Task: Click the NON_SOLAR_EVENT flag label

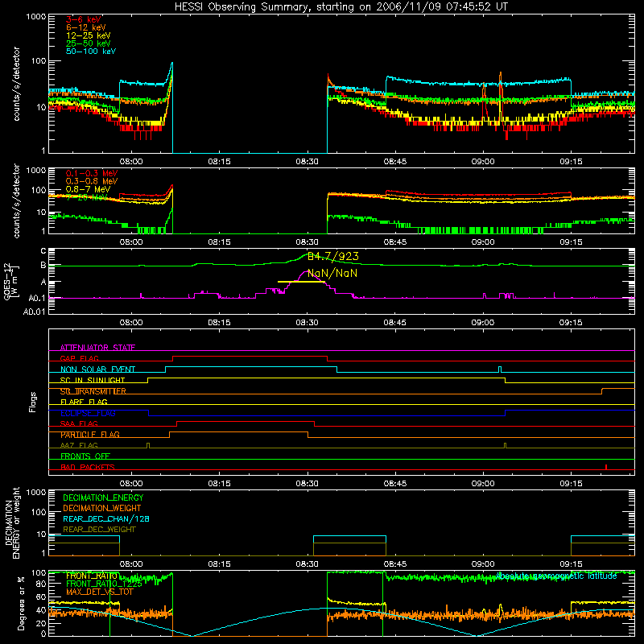Action: [x=97, y=369]
